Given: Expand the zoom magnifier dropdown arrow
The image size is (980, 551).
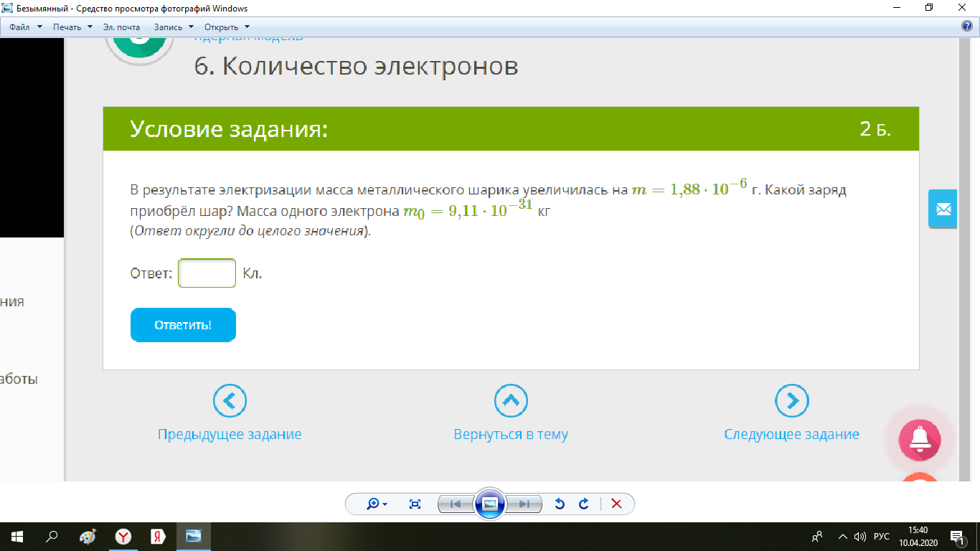Looking at the screenshot, I should pyautogui.click(x=385, y=504).
